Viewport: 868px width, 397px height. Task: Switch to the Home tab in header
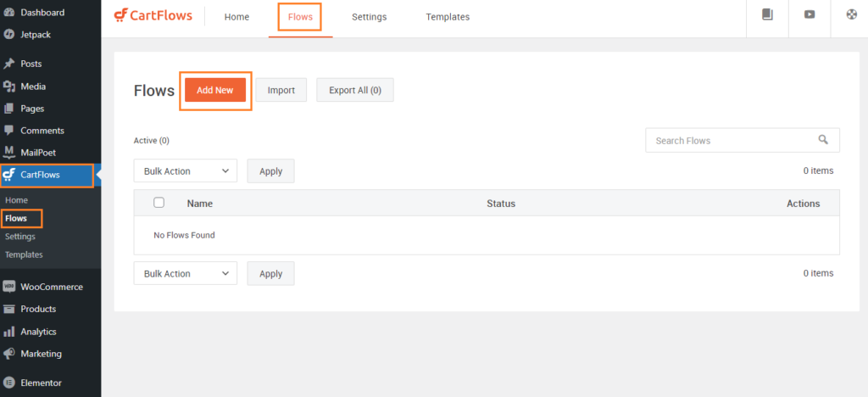[237, 17]
